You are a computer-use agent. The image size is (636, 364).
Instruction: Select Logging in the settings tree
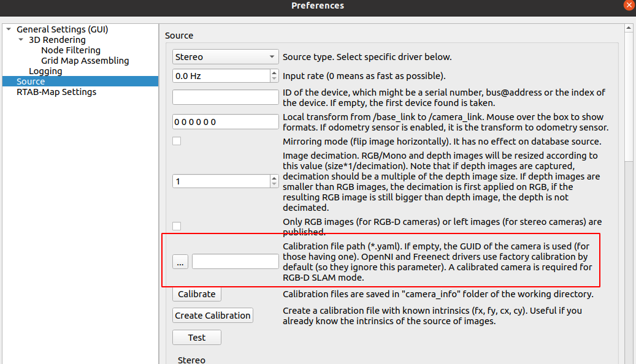point(45,71)
